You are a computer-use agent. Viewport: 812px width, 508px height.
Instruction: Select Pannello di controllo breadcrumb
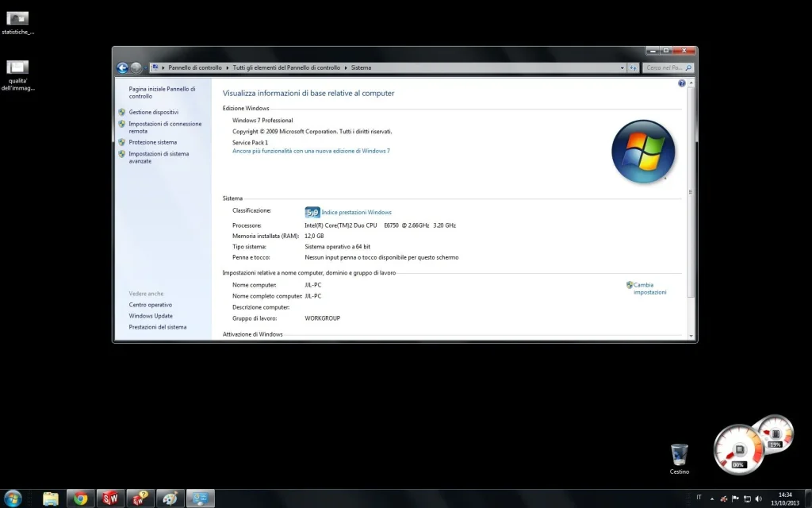(195, 68)
